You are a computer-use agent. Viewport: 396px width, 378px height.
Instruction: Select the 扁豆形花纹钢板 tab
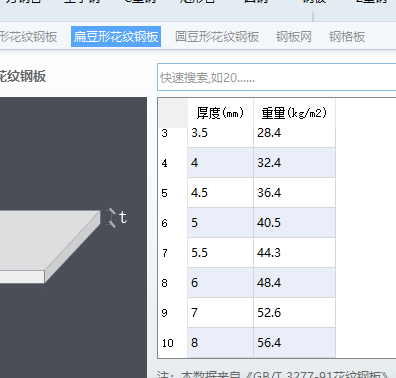[x=116, y=37]
